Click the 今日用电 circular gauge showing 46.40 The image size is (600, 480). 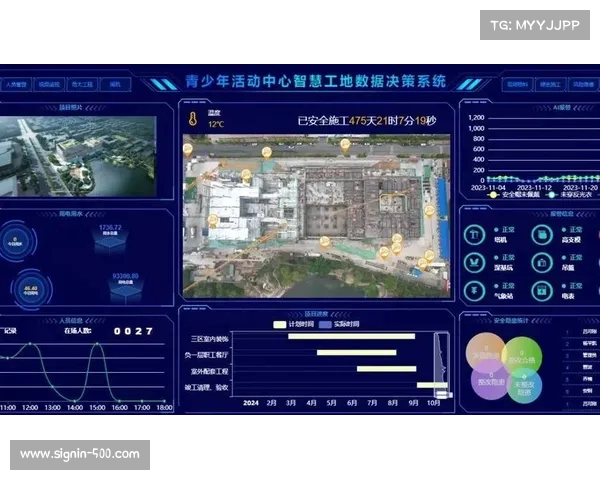pyautogui.click(x=31, y=290)
